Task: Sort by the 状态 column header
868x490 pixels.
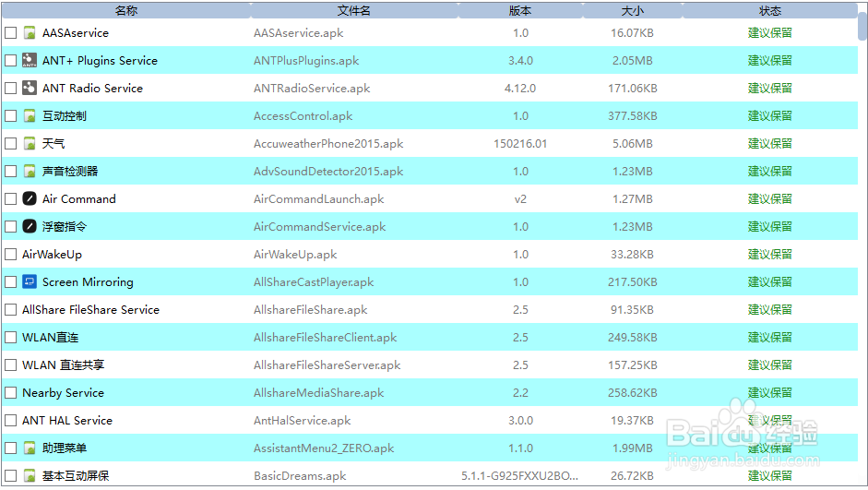Action: [770, 10]
